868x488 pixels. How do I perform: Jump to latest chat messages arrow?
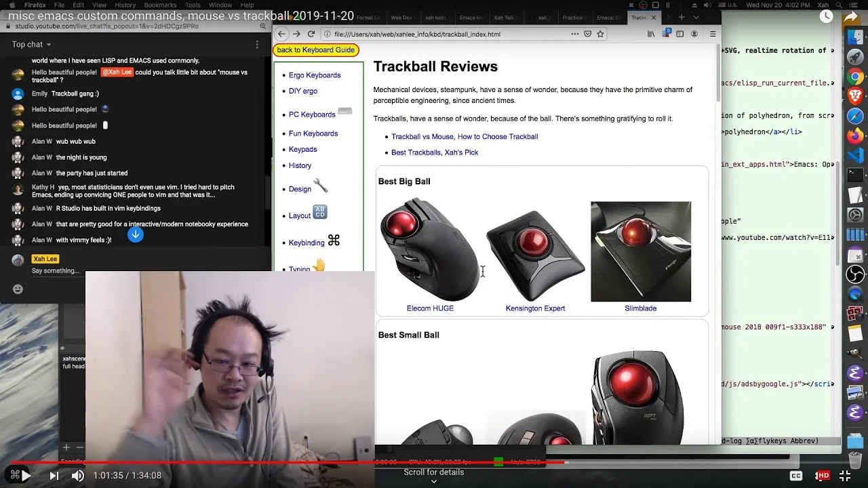[x=136, y=235]
